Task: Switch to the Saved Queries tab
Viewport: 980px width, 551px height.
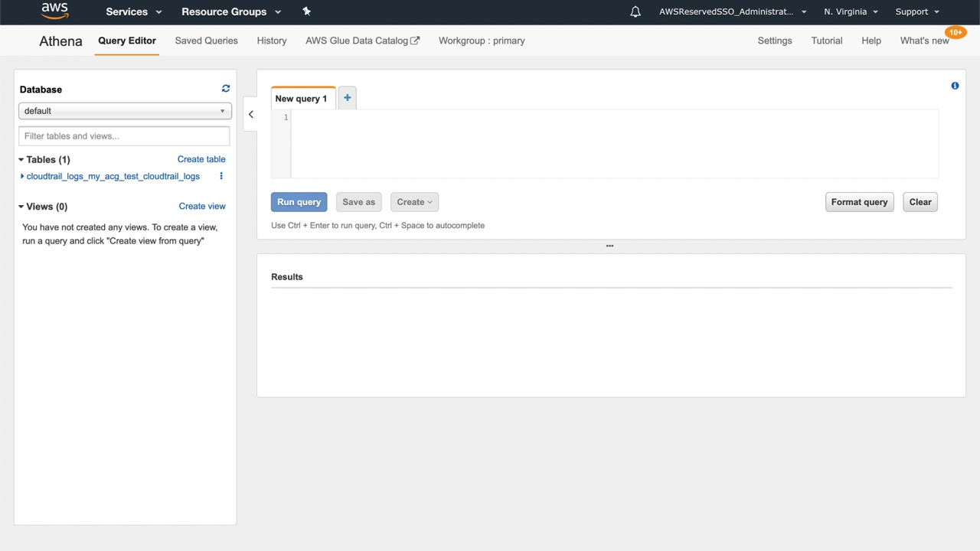Action: pyautogui.click(x=206, y=41)
